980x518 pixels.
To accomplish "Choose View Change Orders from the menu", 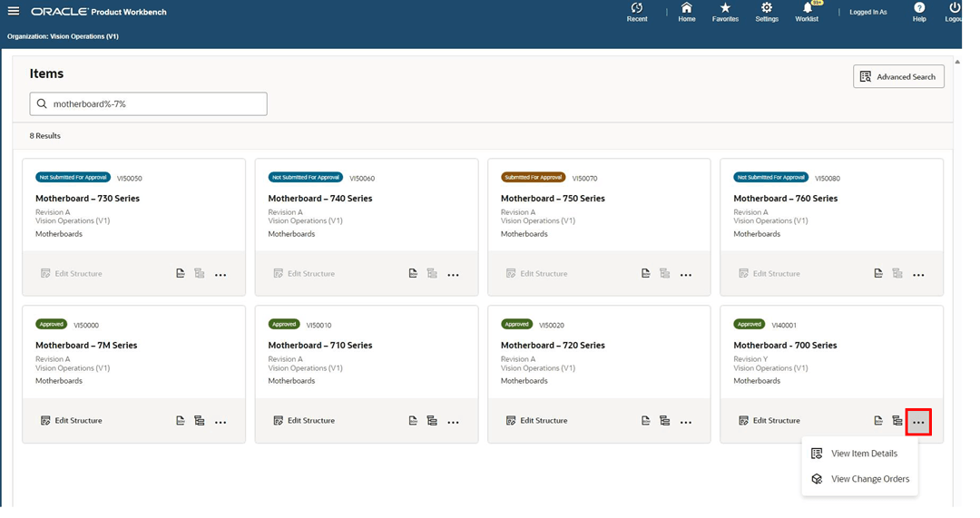I will 860,479.
